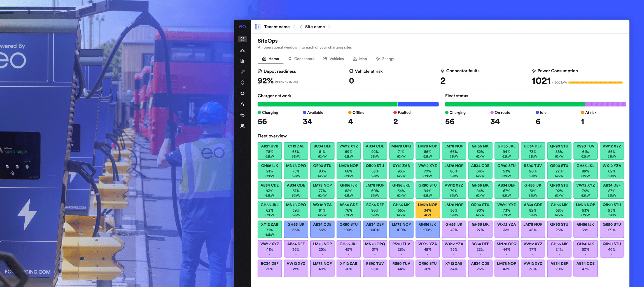Click the driver with lightning icon

tap(242, 104)
